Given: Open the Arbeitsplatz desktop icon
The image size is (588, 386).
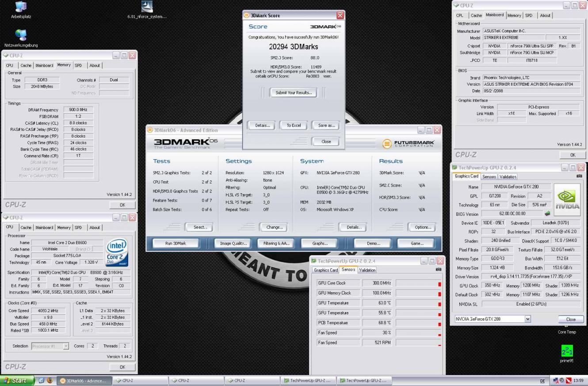Looking at the screenshot, I should [21, 10].
